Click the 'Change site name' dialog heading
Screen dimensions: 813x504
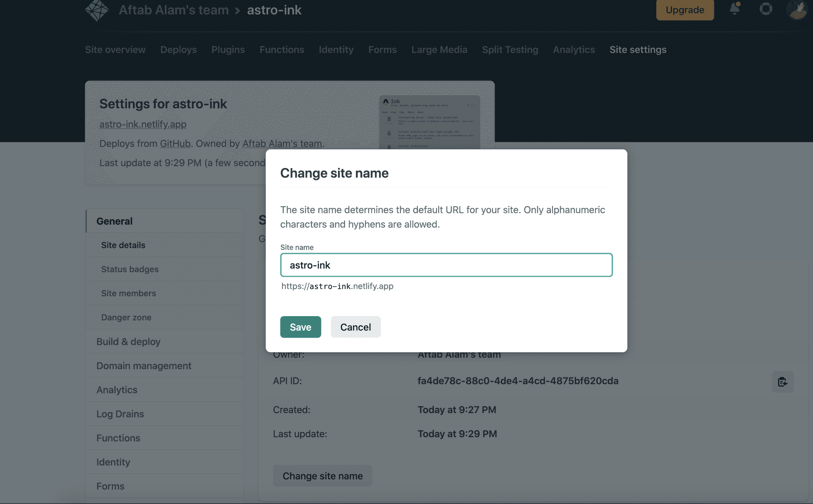click(x=334, y=173)
